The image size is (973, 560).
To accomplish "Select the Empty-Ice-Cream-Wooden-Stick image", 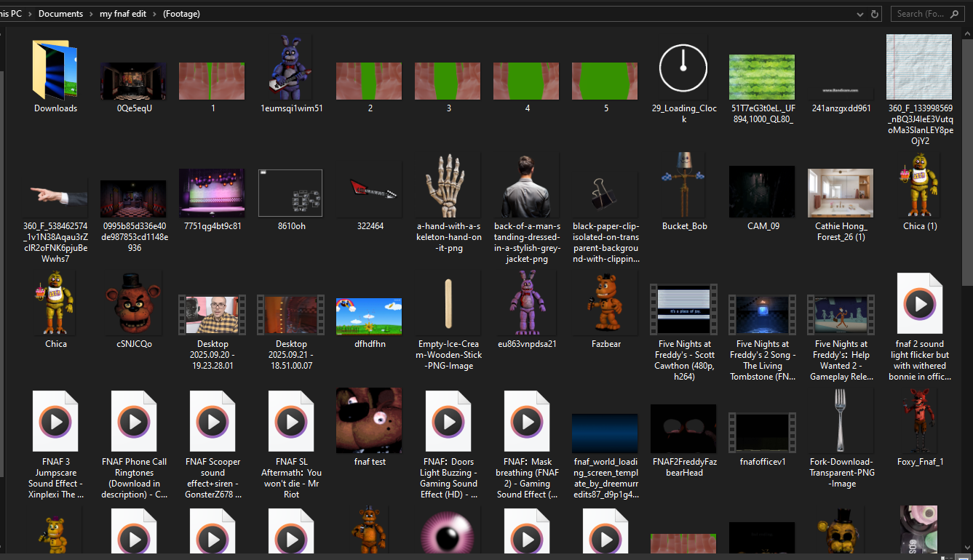I will (448, 304).
